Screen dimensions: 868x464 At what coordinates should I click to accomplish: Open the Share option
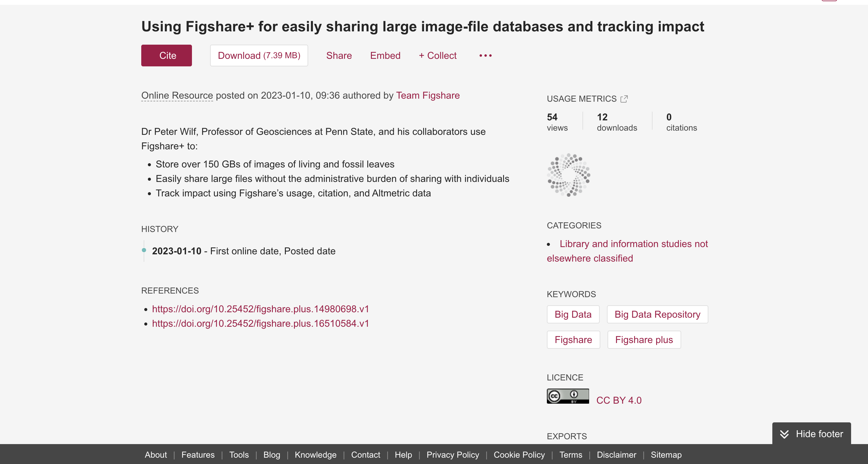point(339,56)
